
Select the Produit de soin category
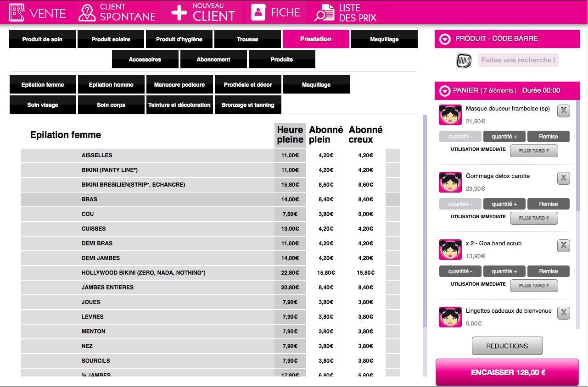coord(43,39)
